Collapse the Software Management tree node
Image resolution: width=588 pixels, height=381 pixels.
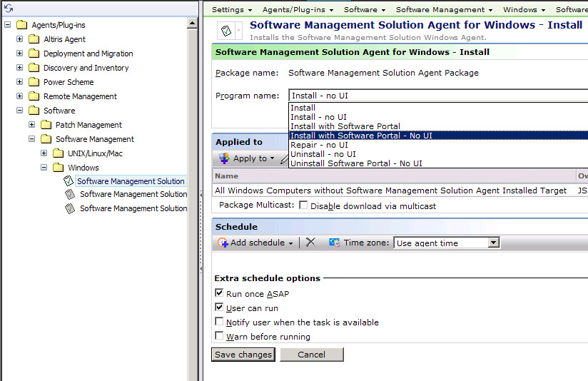32,139
